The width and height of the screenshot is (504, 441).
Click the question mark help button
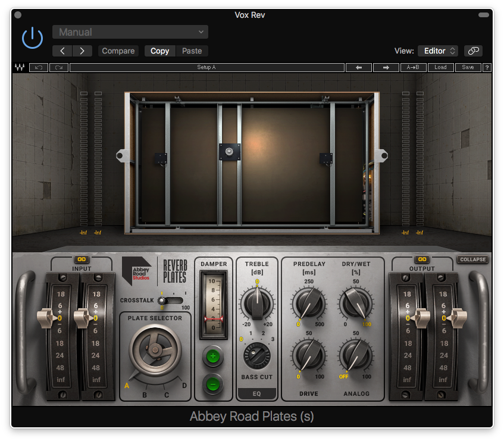tap(487, 67)
